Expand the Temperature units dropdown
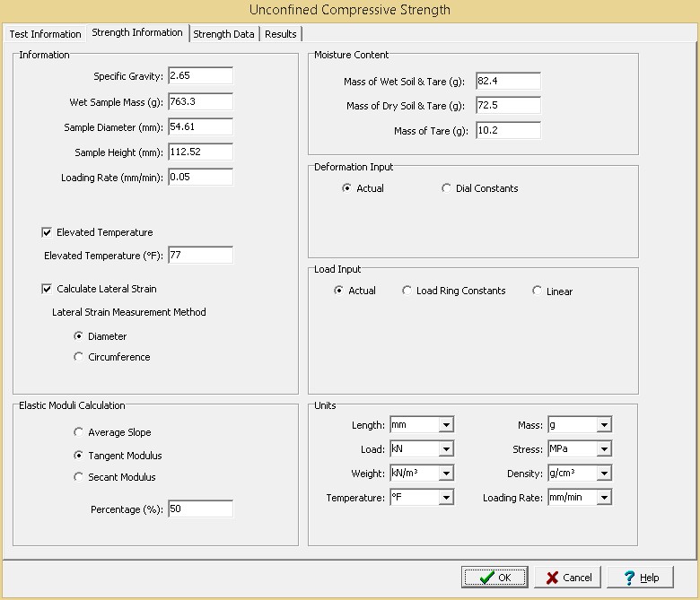700x600 pixels. (446, 497)
